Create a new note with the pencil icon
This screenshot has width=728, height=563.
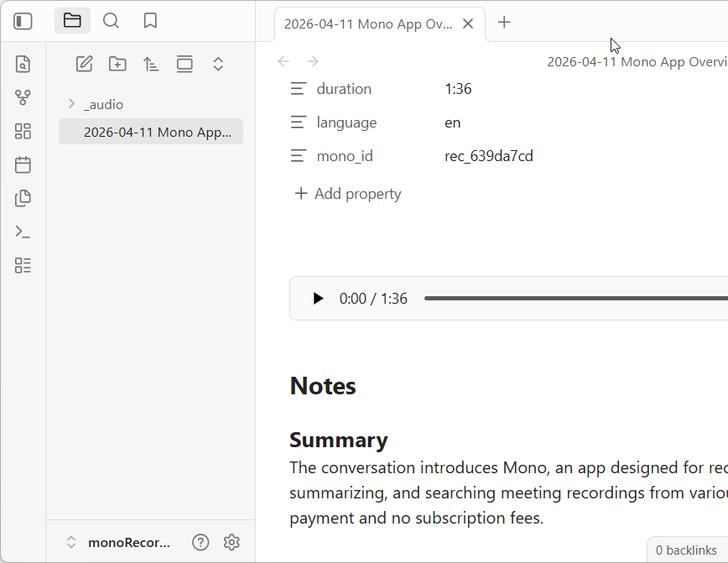coord(84,63)
